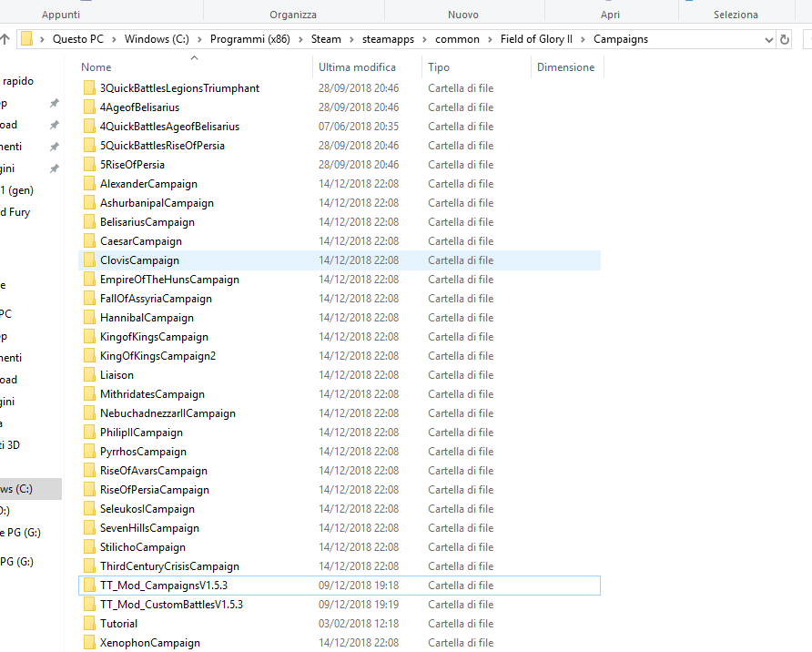Select RiseOfAvarsCampaign folder name

click(154, 471)
